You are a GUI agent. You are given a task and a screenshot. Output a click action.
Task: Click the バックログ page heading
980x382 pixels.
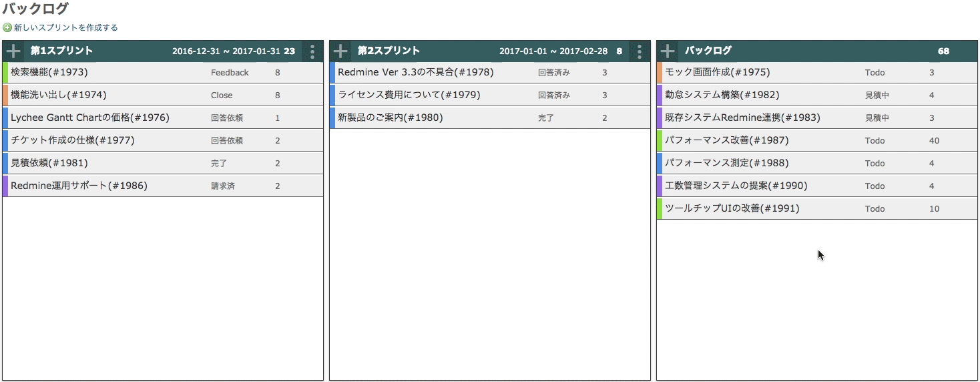35,9
